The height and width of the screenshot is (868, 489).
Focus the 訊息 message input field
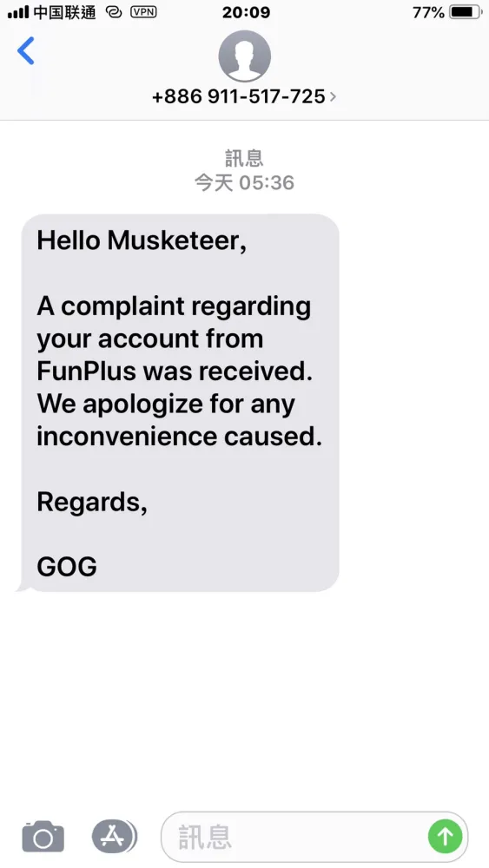click(314, 837)
